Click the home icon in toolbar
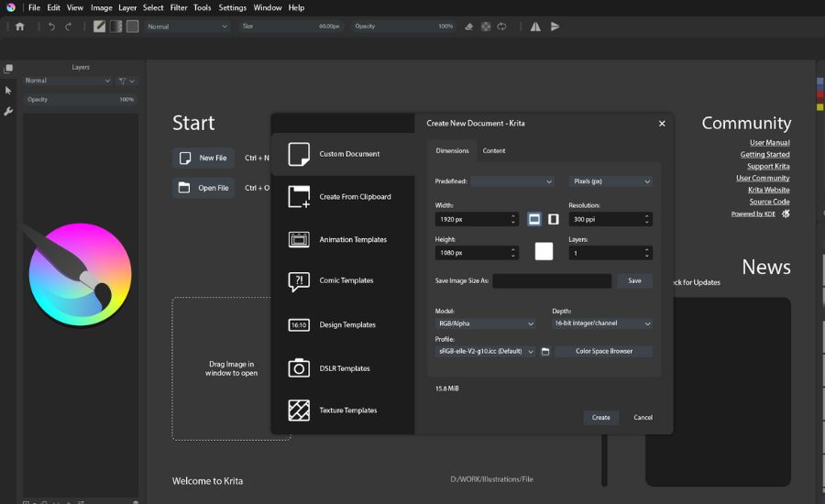 point(20,27)
